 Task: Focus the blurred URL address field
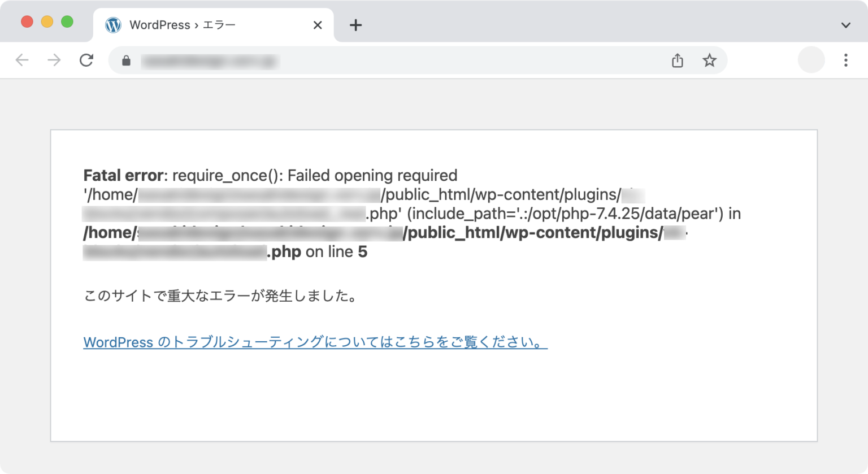(396, 60)
